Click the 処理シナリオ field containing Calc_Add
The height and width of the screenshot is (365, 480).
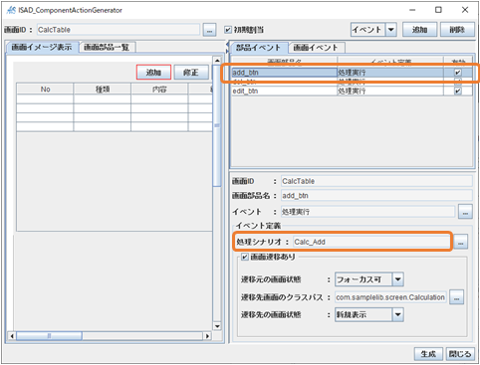pyautogui.click(x=371, y=242)
